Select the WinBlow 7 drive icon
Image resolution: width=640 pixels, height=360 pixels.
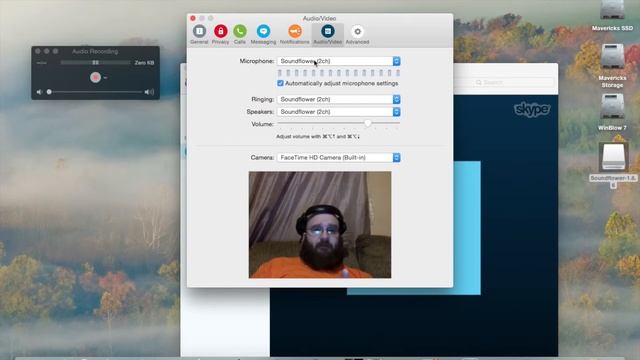click(612, 107)
